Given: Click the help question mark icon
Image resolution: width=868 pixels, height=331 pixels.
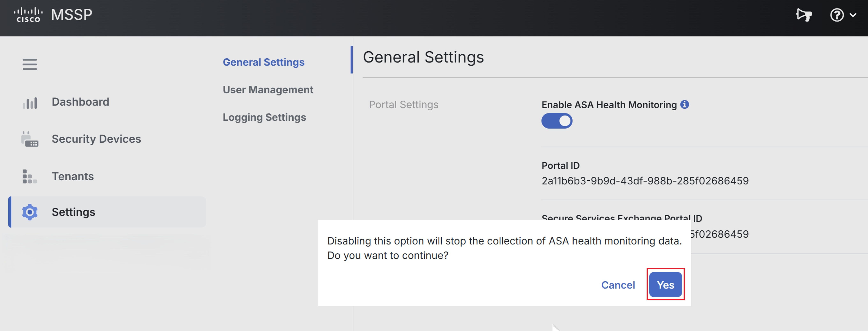Looking at the screenshot, I should click(x=838, y=15).
